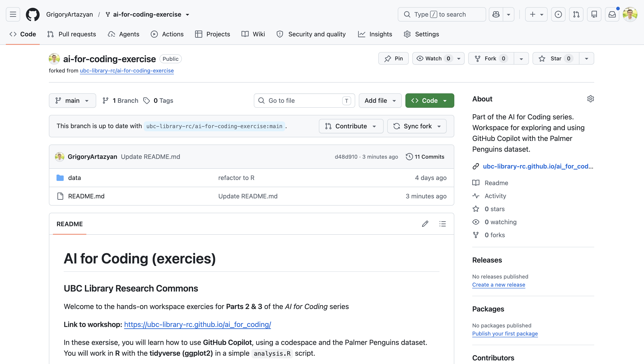Click the Activity pulse icon
The width and height of the screenshot is (644, 364).
(476, 196)
